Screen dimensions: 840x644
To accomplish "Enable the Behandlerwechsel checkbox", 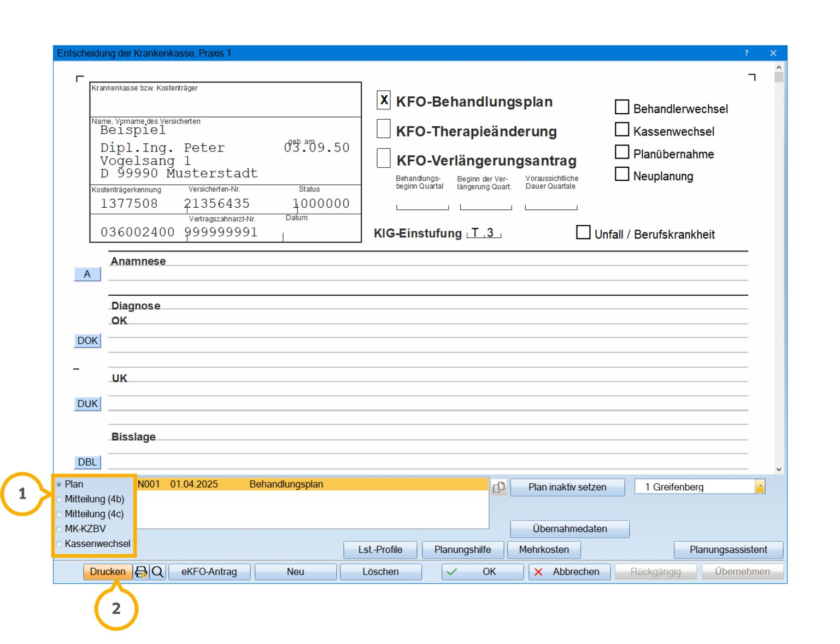I will click(622, 107).
